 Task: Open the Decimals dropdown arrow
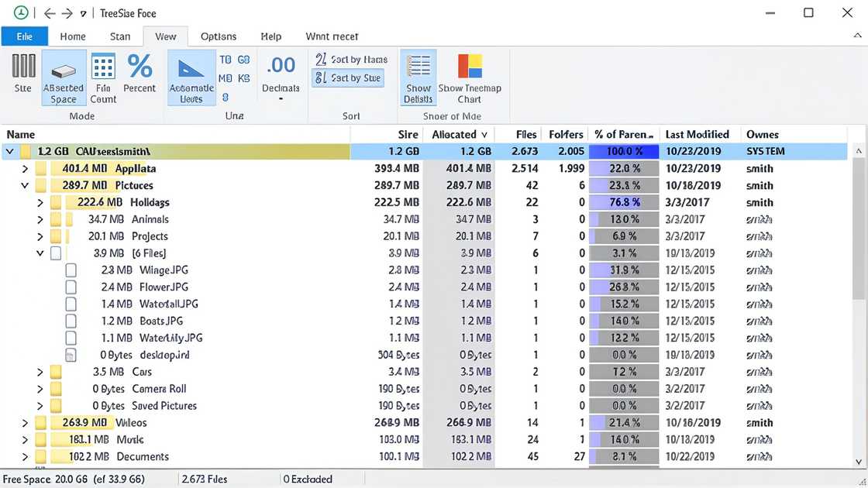[281, 99]
